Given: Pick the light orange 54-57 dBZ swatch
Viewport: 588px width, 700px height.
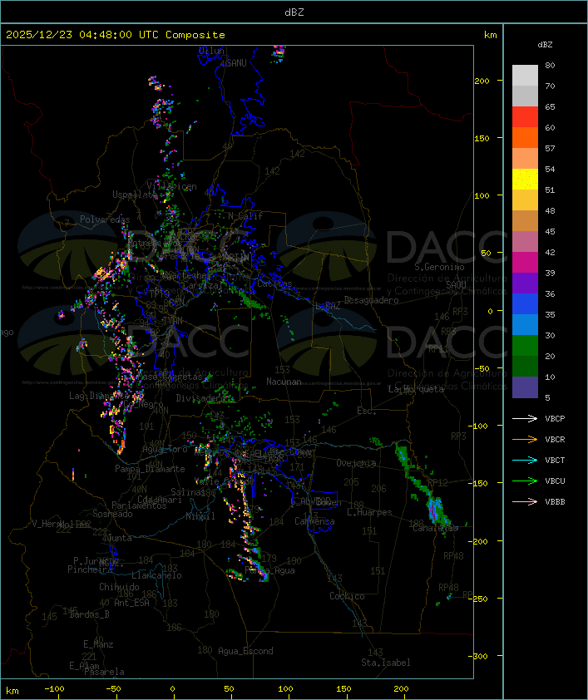Looking at the screenshot, I should pyautogui.click(x=525, y=159).
